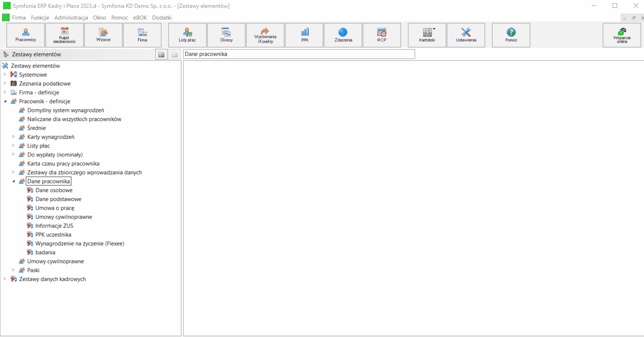Select Domyślny system wynagrodzeń
Screen dimensions: 644x337
click(65, 110)
